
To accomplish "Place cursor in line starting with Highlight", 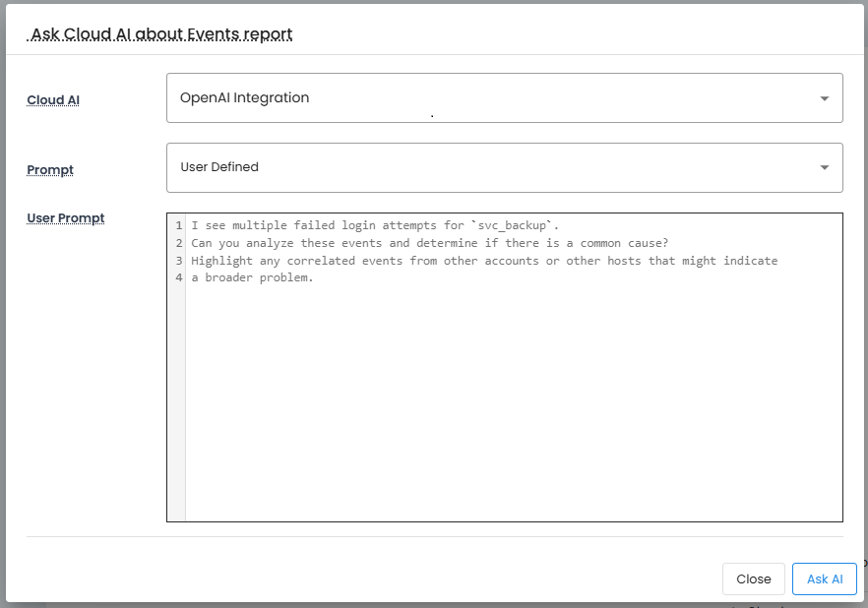I will (482, 261).
